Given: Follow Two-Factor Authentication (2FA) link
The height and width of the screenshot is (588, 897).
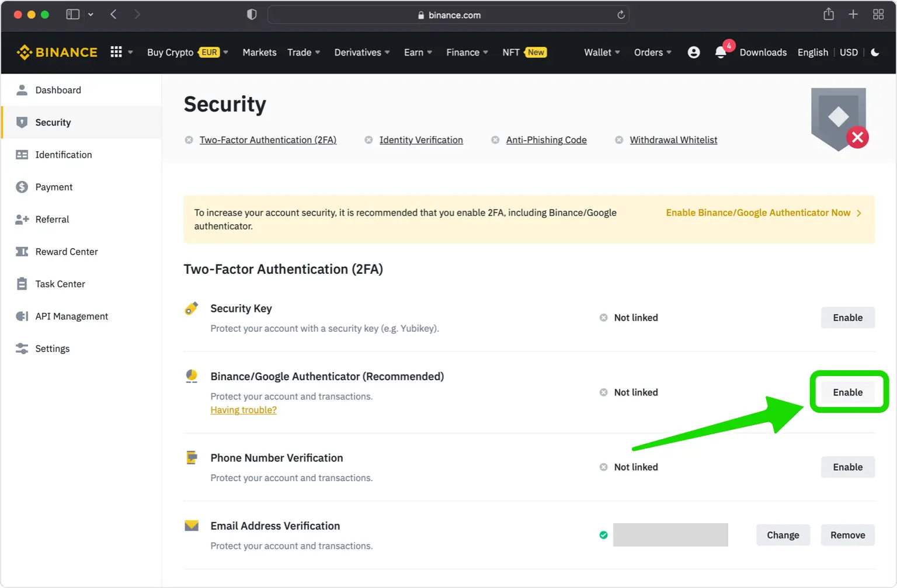Looking at the screenshot, I should [x=268, y=140].
